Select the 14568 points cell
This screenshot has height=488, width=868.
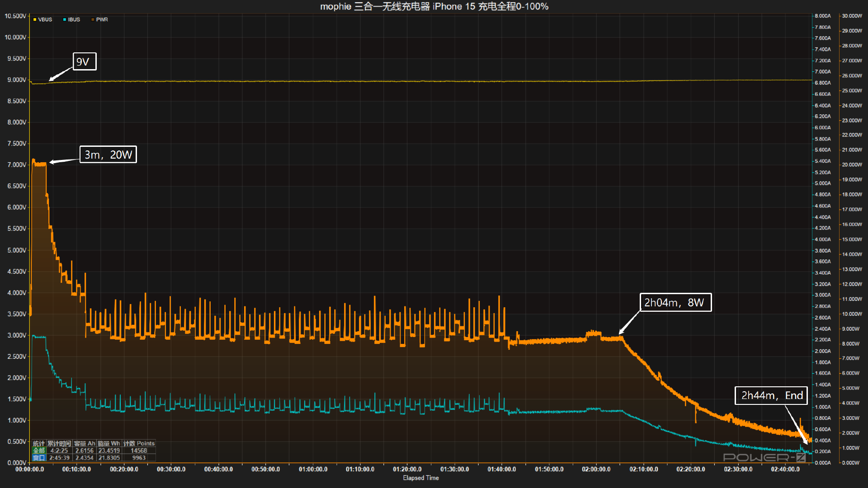click(139, 450)
